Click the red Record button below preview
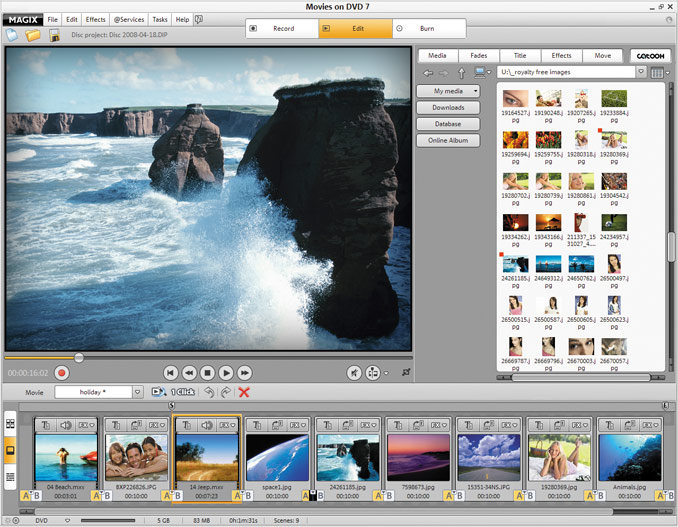The image size is (678, 527). click(61, 372)
